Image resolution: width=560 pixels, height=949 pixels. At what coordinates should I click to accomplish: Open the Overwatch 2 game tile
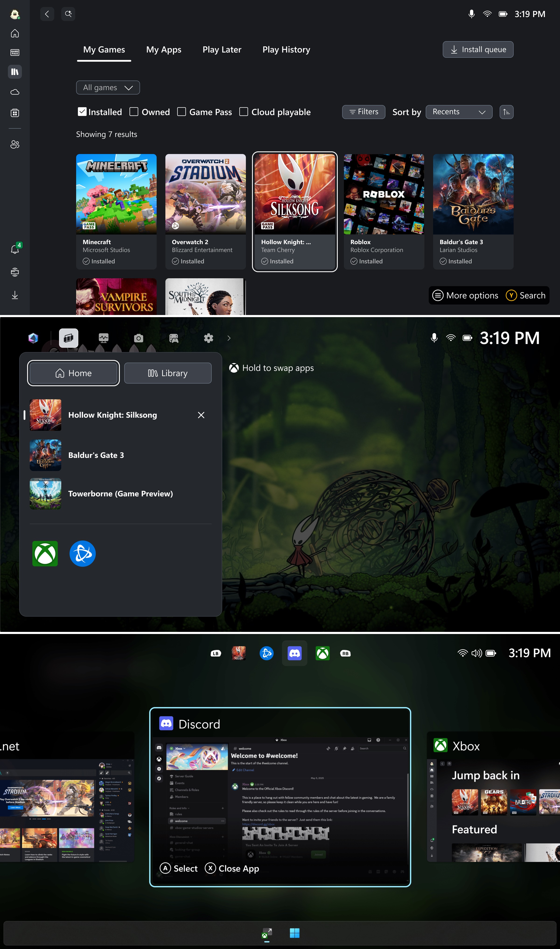pyautogui.click(x=205, y=211)
